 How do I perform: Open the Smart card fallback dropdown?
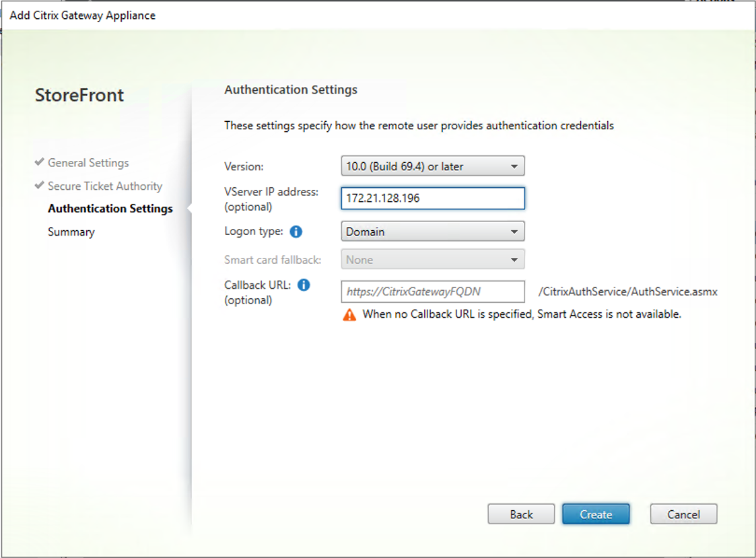pos(432,259)
